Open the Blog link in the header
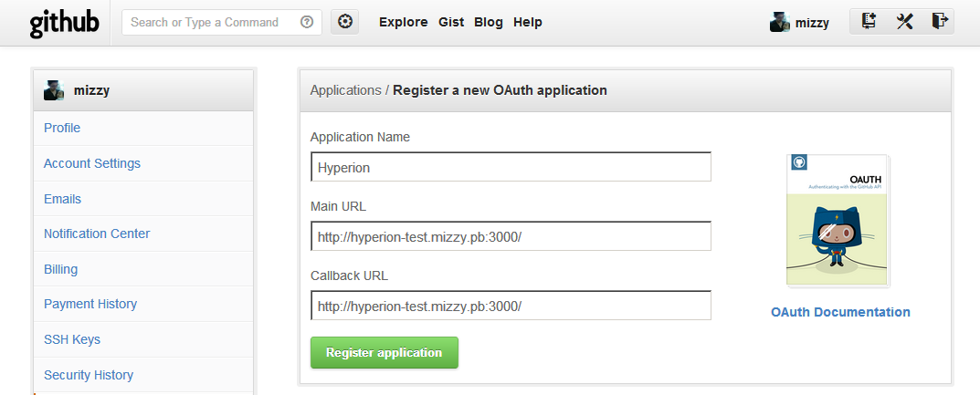Viewport: 980px width, 395px height. 489,23
